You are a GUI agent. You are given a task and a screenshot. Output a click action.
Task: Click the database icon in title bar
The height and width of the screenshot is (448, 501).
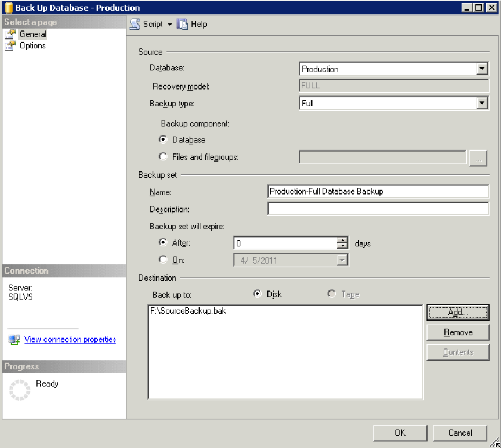pos(8,8)
